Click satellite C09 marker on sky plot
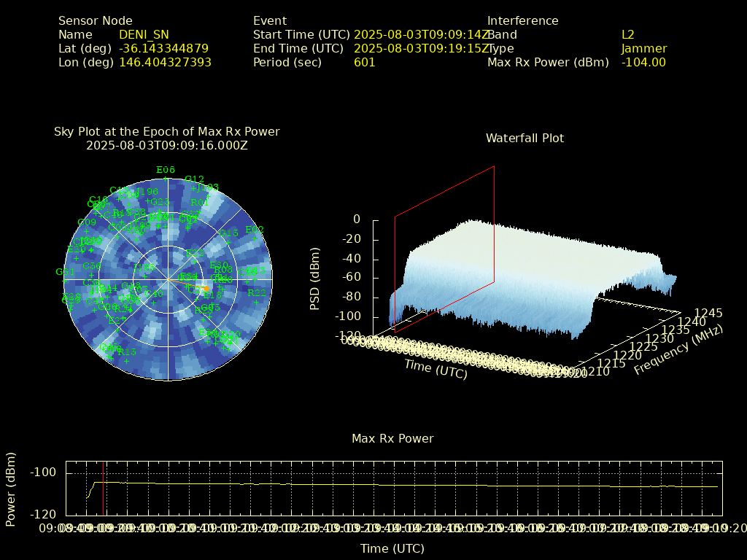This screenshot has height=560, width=747. click(87, 230)
